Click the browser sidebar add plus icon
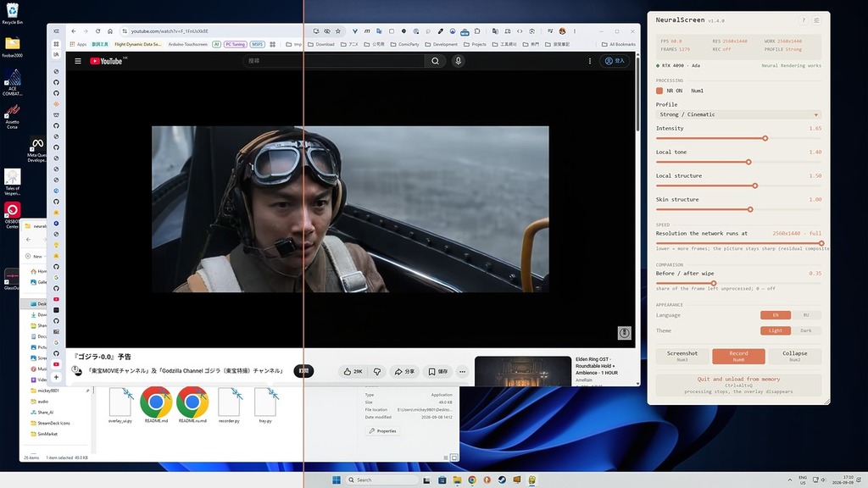 [x=56, y=377]
